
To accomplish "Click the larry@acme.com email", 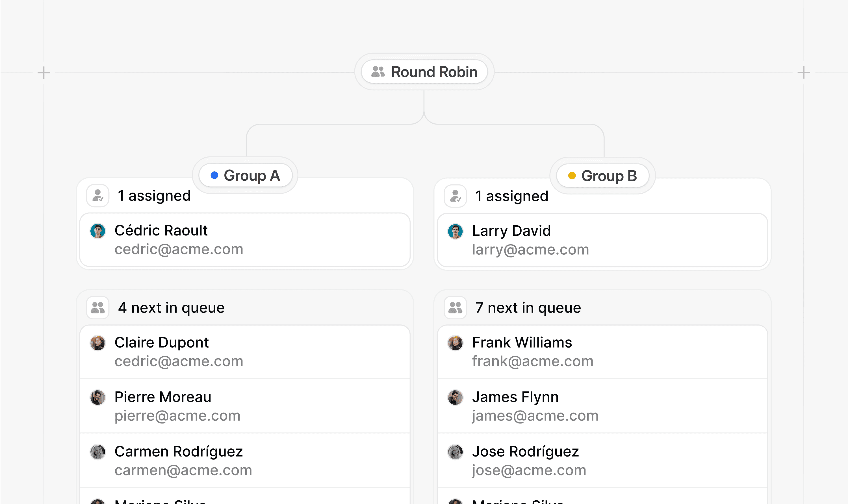I will (x=531, y=250).
